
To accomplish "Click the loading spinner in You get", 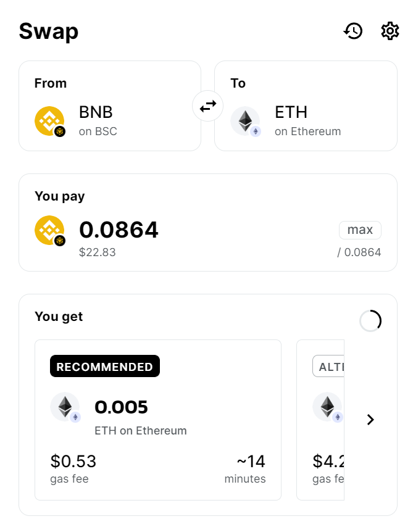I will (x=370, y=321).
